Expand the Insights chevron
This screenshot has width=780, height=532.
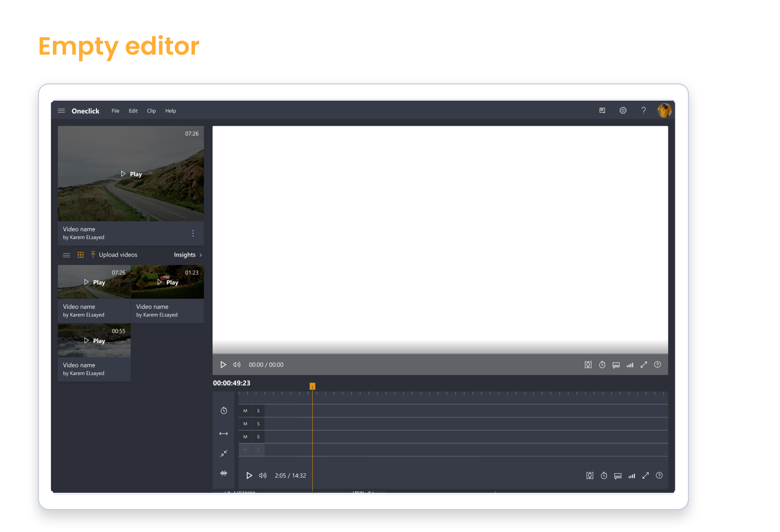click(201, 255)
